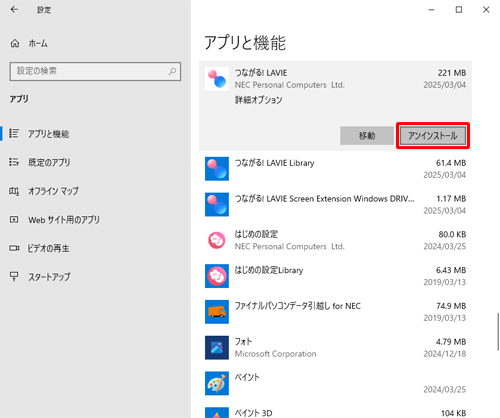The height and width of the screenshot is (418, 500).
Task: Click the アプリと機能 sidebar list icon
Action: [x=14, y=133]
